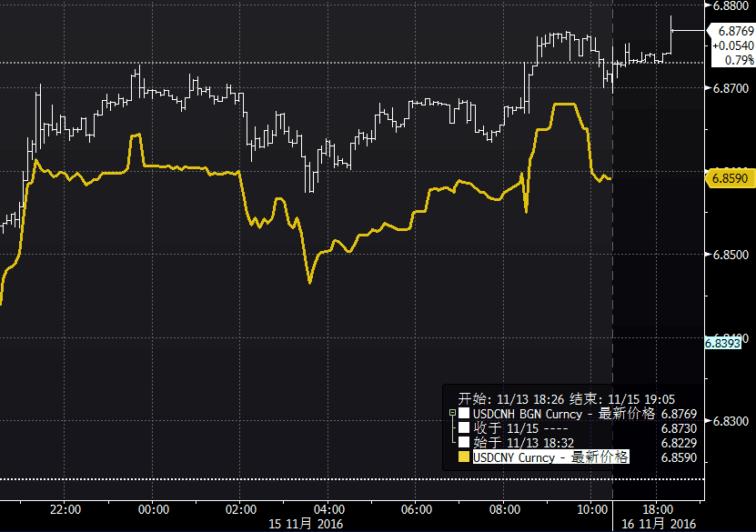Viewport: 756px width, 532px height.
Task: Click the 22:00 time axis label
Action: (x=66, y=508)
